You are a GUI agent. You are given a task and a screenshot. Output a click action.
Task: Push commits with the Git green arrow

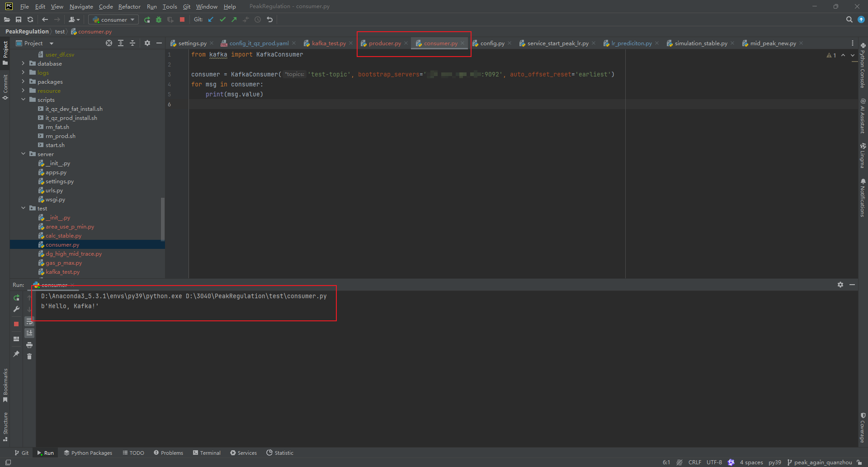click(x=234, y=19)
